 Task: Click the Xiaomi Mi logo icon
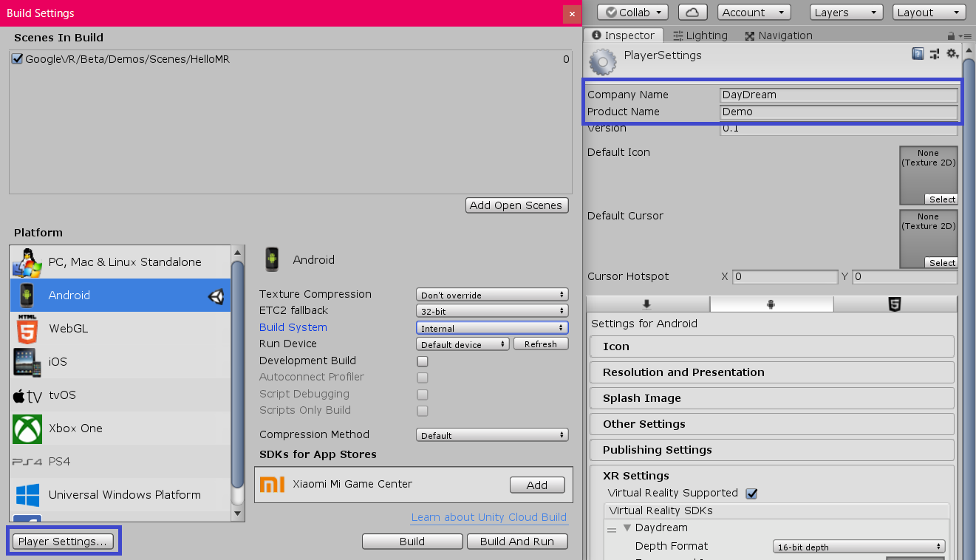point(273,485)
